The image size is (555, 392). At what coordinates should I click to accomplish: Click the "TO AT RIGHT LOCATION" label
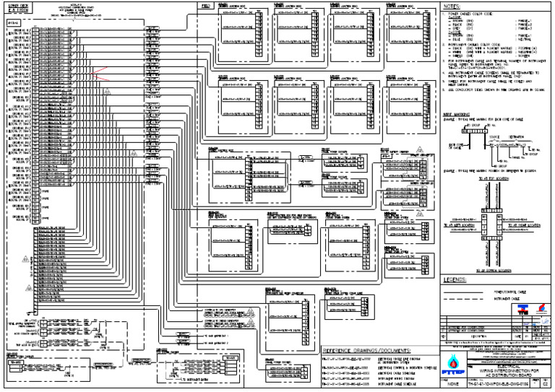pyautogui.click(x=524, y=225)
